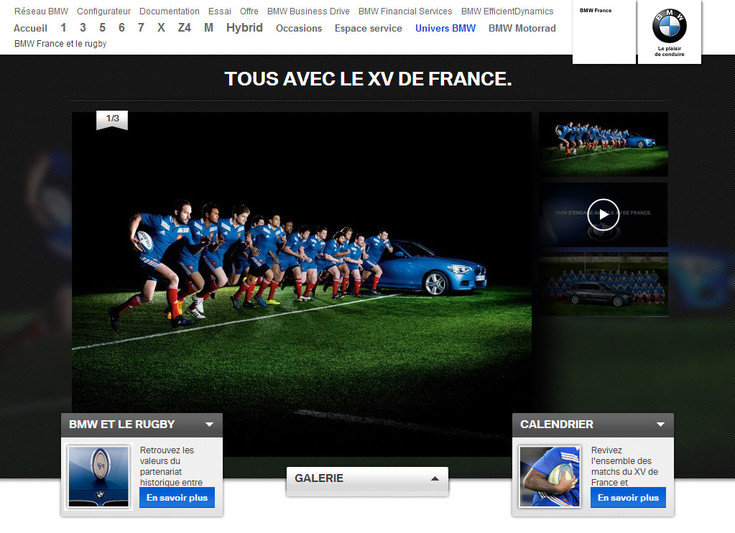
Task: Click the BMW roundel logo
Action: point(669,26)
